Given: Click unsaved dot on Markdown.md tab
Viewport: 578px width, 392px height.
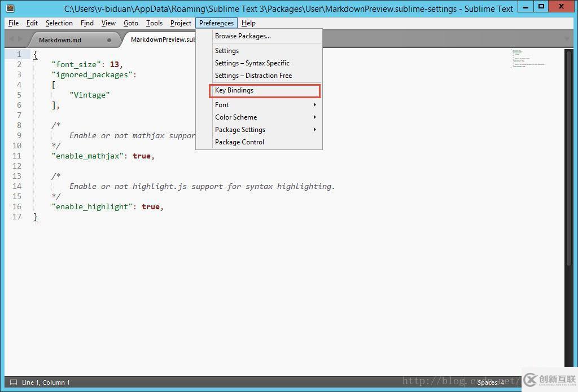Looking at the screenshot, I should [109, 40].
